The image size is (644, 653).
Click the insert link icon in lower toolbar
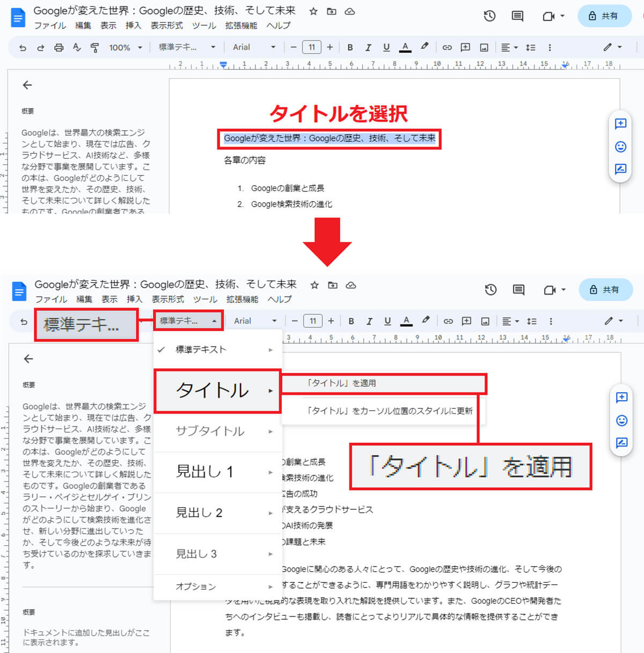pyautogui.click(x=448, y=321)
